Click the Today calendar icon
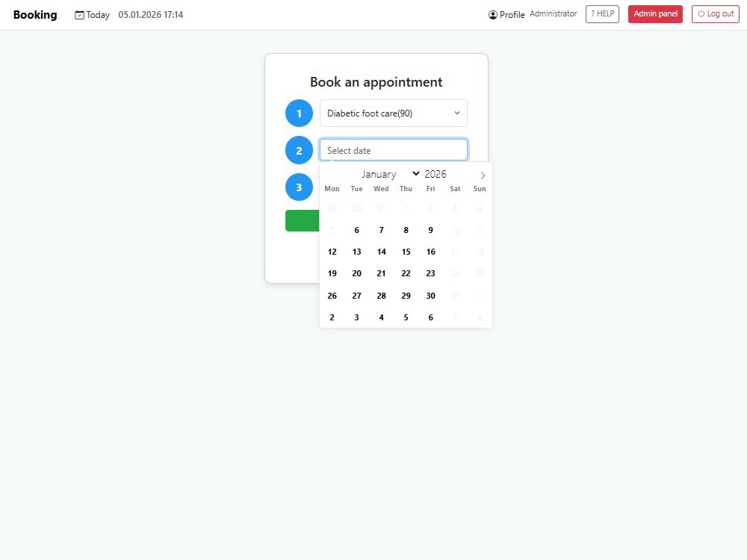This screenshot has height=560, width=747. coord(80,15)
